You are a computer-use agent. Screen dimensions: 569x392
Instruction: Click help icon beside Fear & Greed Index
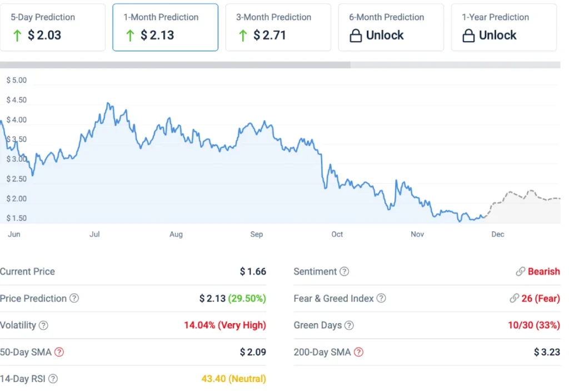point(381,298)
